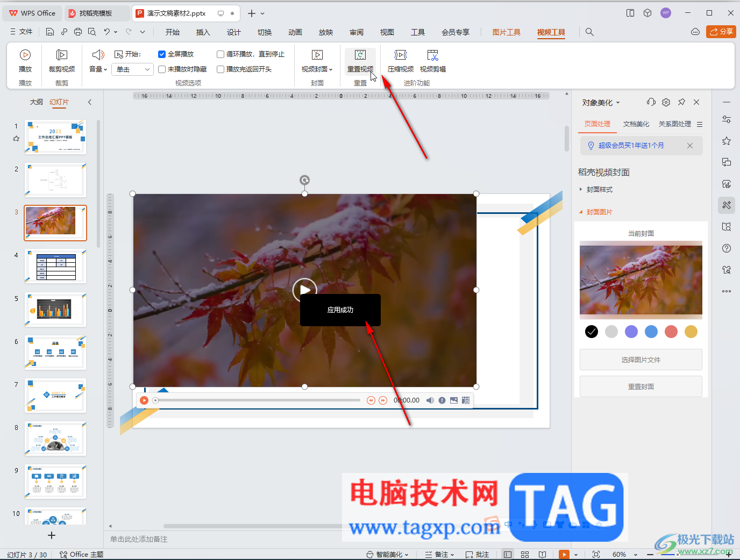This screenshot has height=560, width=740.
Task: Open the Trim Video (裁剪视频) tool
Action: coord(62,61)
